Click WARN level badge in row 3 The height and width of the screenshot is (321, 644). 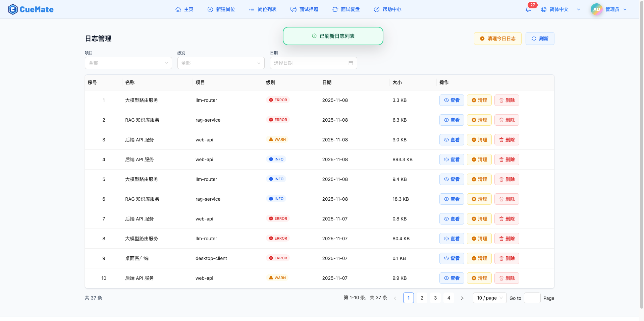pyautogui.click(x=277, y=139)
